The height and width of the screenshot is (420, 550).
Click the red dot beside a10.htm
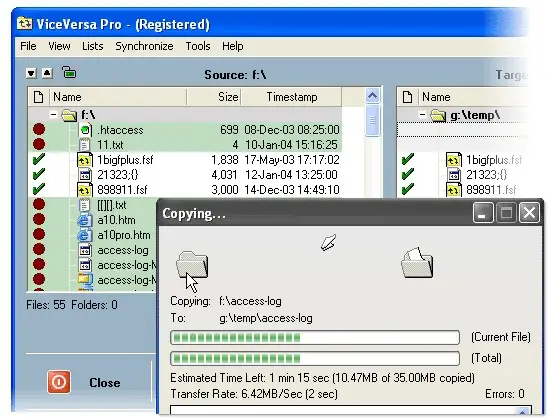(x=39, y=219)
